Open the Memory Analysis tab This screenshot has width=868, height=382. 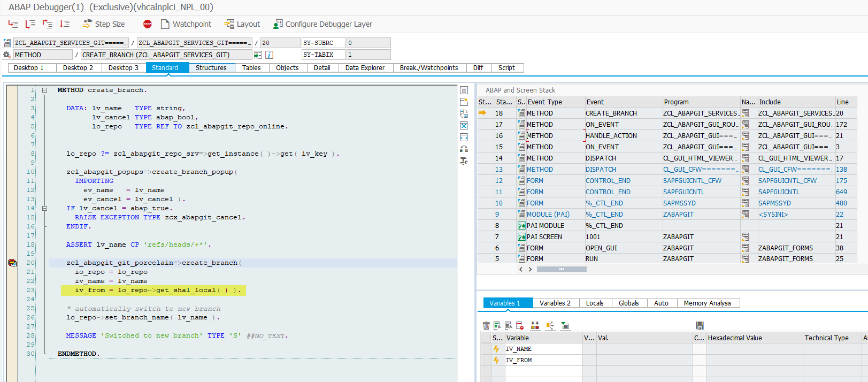[x=708, y=303]
